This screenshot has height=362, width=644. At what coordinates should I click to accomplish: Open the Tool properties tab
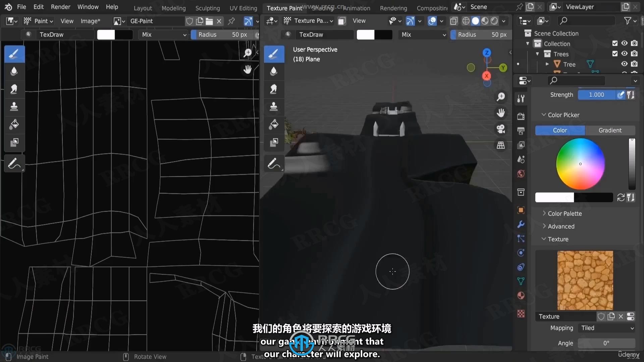(521, 99)
